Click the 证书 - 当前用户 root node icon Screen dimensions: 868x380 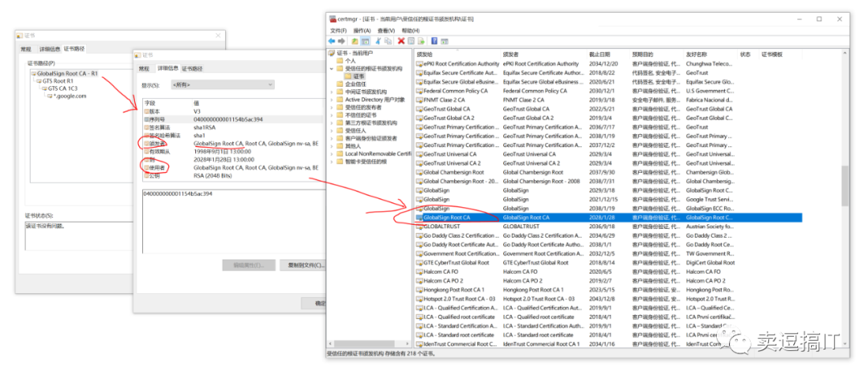tap(332, 53)
